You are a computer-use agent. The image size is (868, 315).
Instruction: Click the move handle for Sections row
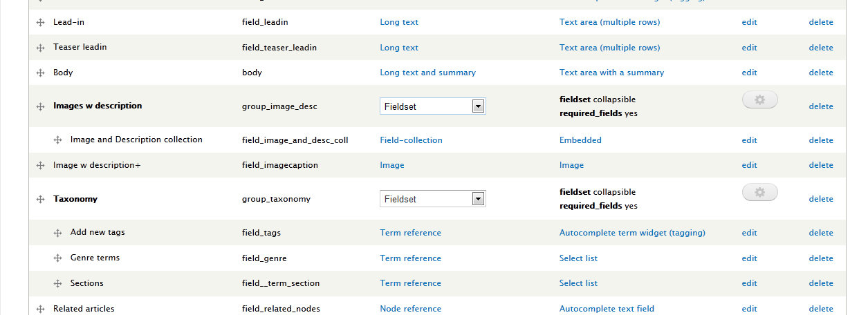pyautogui.click(x=58, y=283)
